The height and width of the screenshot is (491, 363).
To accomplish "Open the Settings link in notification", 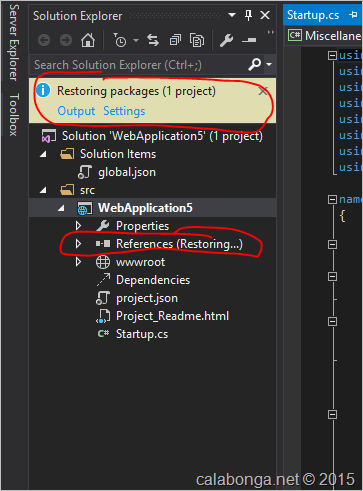I will [124, 111].
